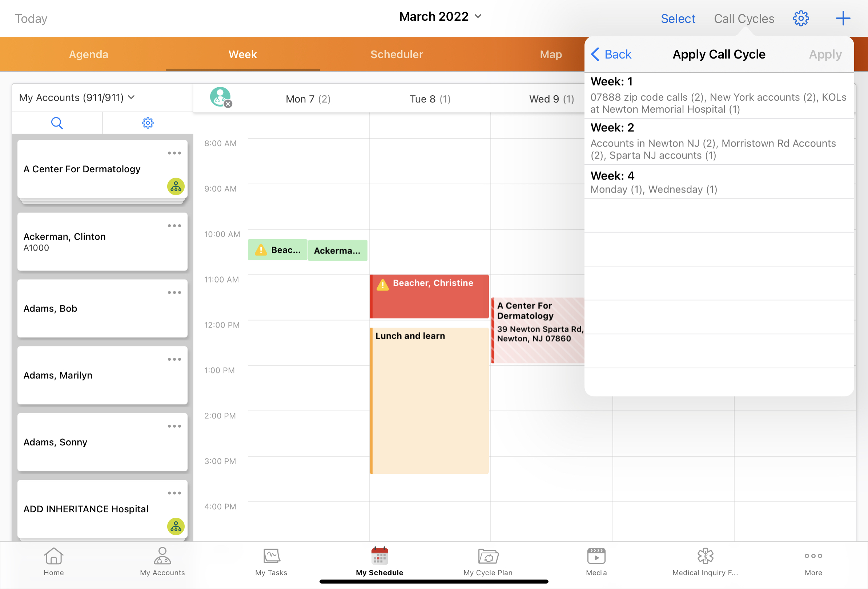Open more options for Ackerman, Clinton card
Image resolution: width=868 pixels, height=589 pixels.
point(174,226)
